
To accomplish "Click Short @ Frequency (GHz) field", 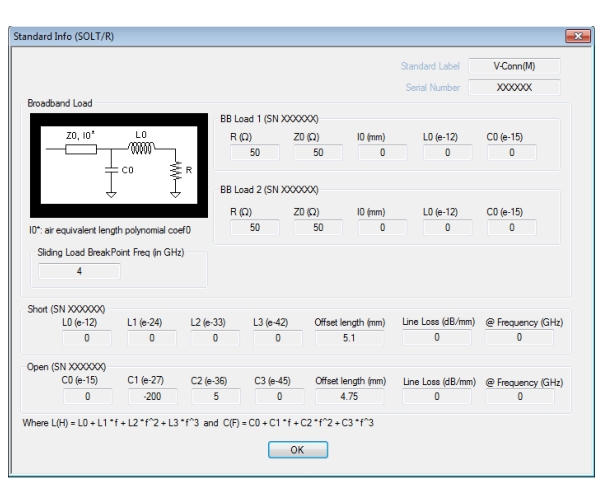I will [x=519, y=337].
